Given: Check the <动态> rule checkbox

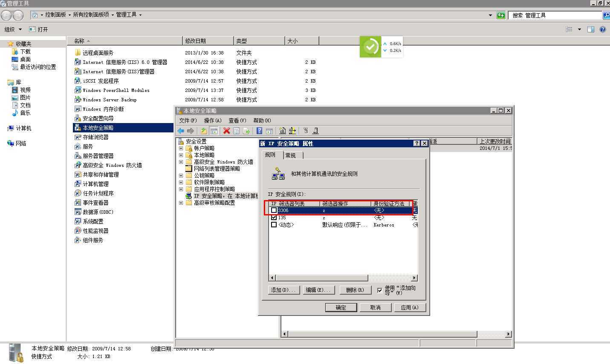Looking at the screenshot, I should pyautogui.click(x=274, y=225).
